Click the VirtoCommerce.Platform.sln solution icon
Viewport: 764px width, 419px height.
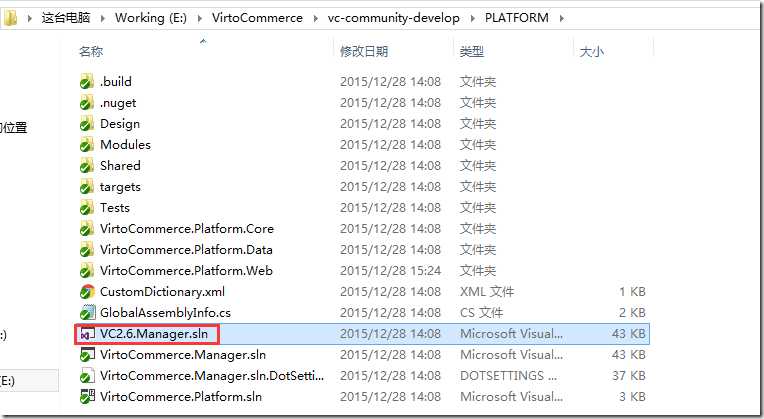(87, 397)
